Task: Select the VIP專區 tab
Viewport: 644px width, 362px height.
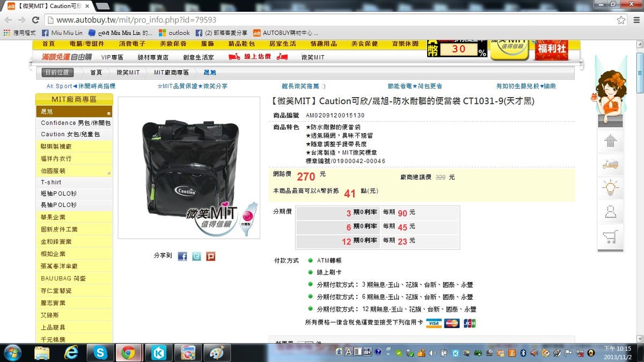Action: coord(112,57)
